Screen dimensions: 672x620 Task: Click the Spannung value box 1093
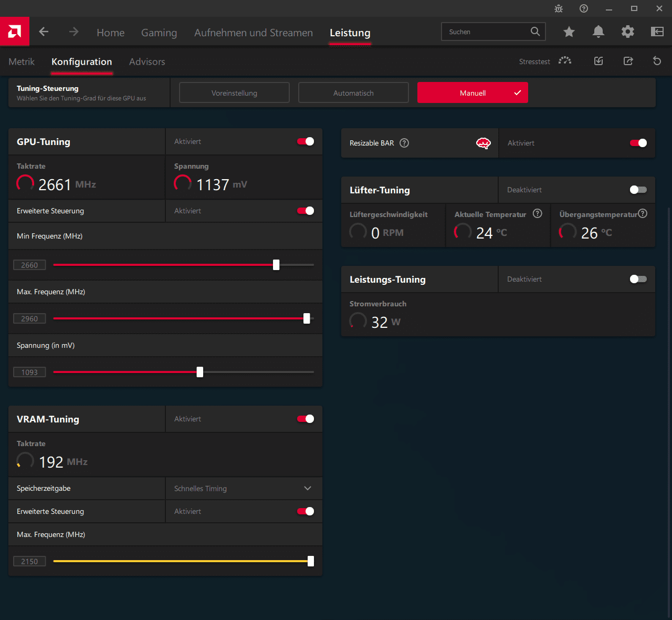point(29,372)
